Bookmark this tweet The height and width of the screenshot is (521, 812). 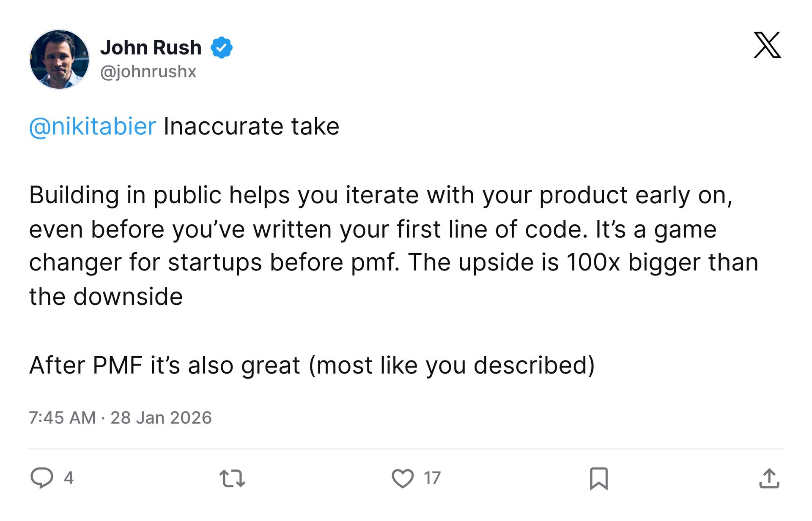coord(599,478)
